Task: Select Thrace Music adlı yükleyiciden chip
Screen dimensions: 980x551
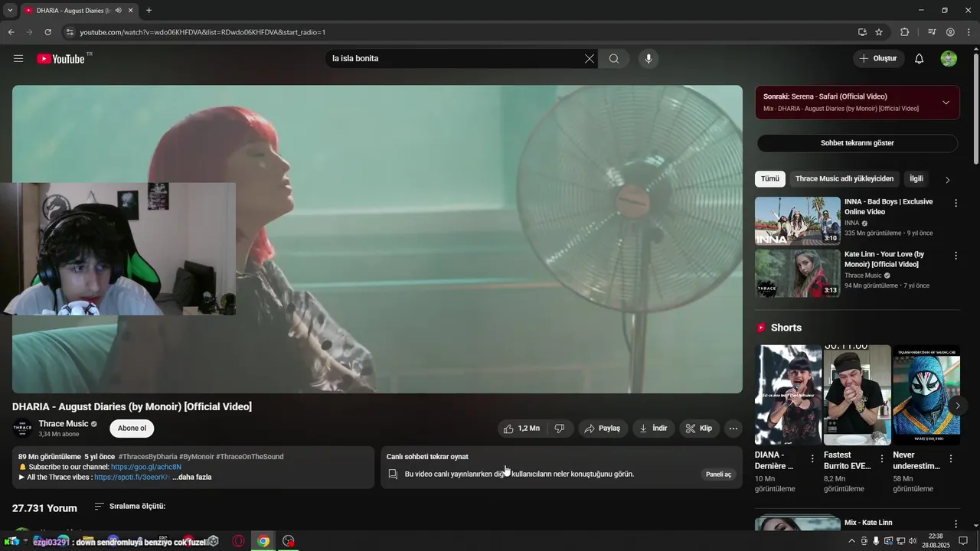Action: coord(844,179)
